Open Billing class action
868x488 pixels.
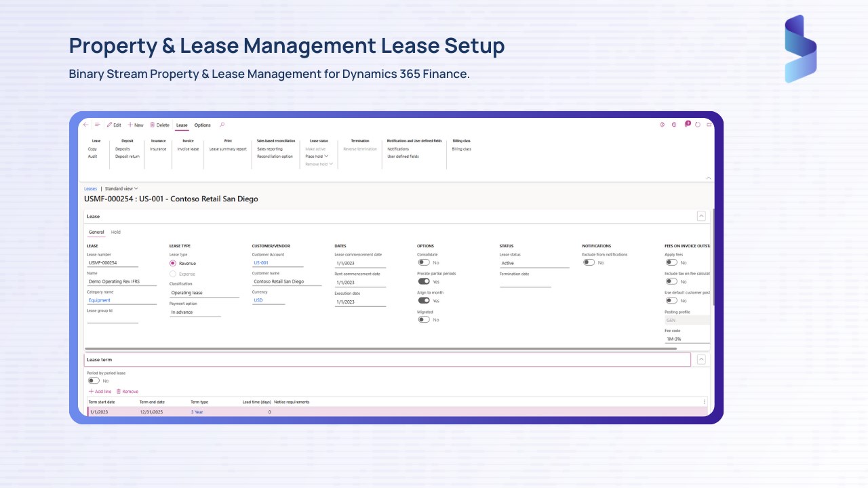click(x=462, y=149)
